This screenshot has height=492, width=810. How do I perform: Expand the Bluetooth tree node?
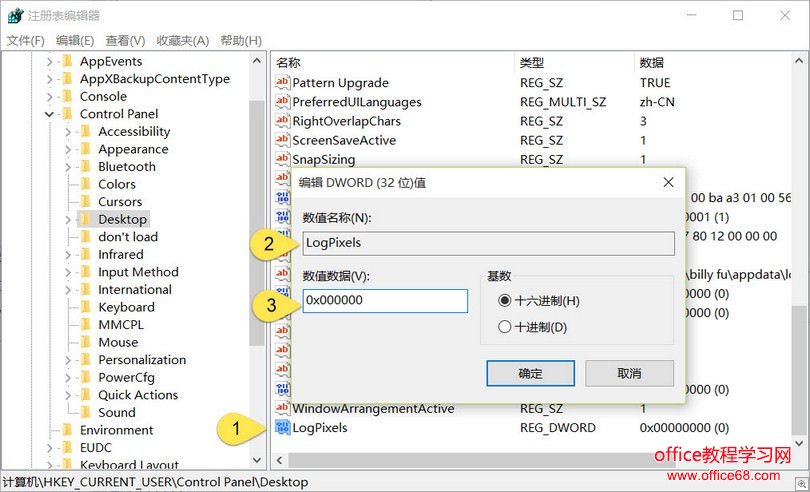pyautogui.click(x=68, y=167)
